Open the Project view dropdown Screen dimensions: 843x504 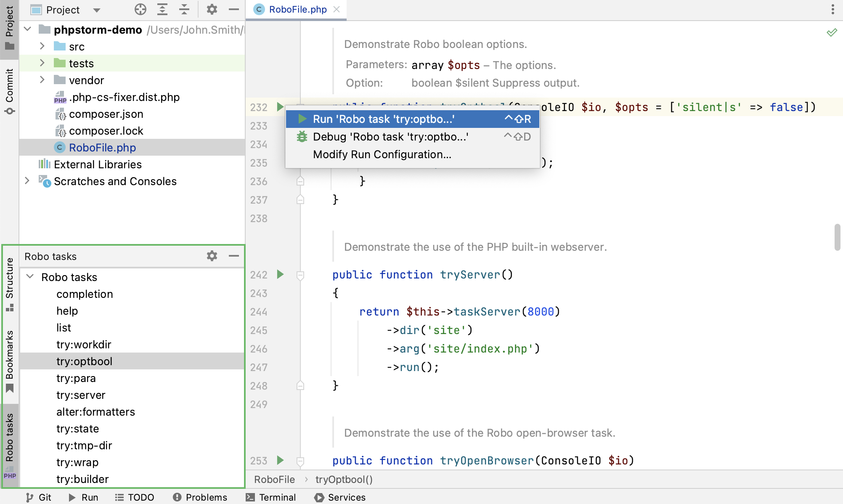click(x=97, y=10)
